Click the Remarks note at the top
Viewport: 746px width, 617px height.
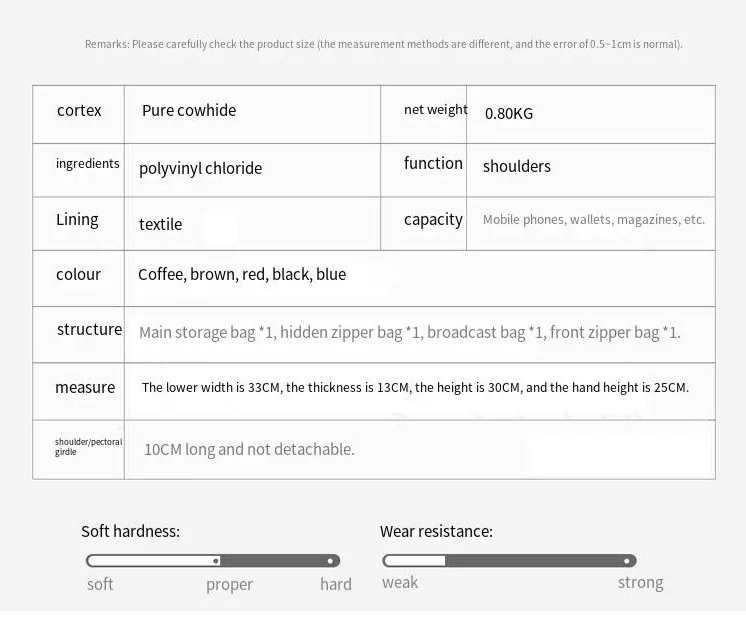(383, 44)
